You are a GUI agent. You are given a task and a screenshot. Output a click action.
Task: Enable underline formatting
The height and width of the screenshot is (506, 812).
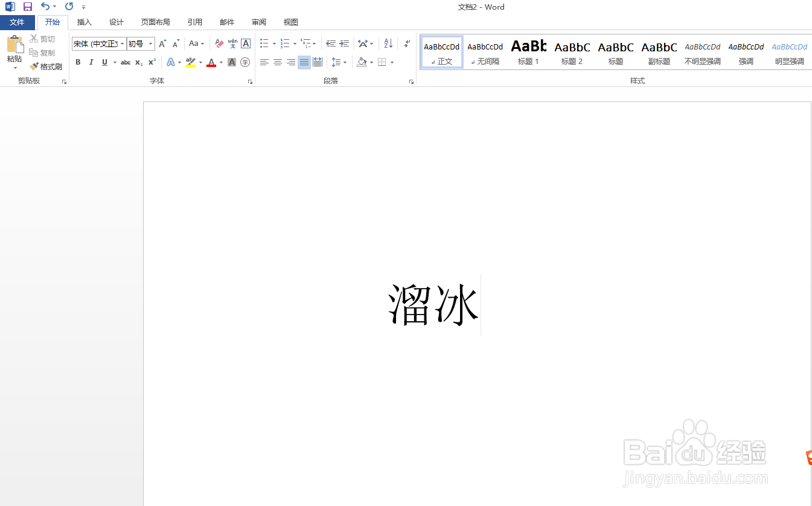[x=104, y=62]
